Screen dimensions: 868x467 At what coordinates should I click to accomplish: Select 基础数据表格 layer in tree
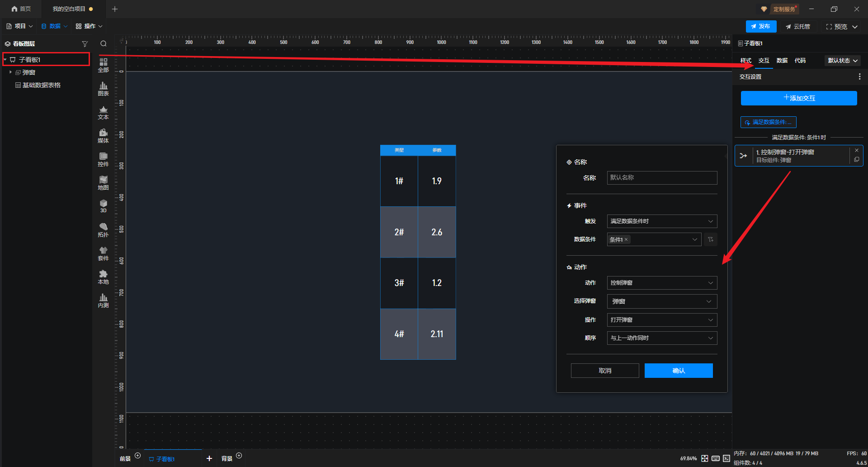(x=41, y=85)
